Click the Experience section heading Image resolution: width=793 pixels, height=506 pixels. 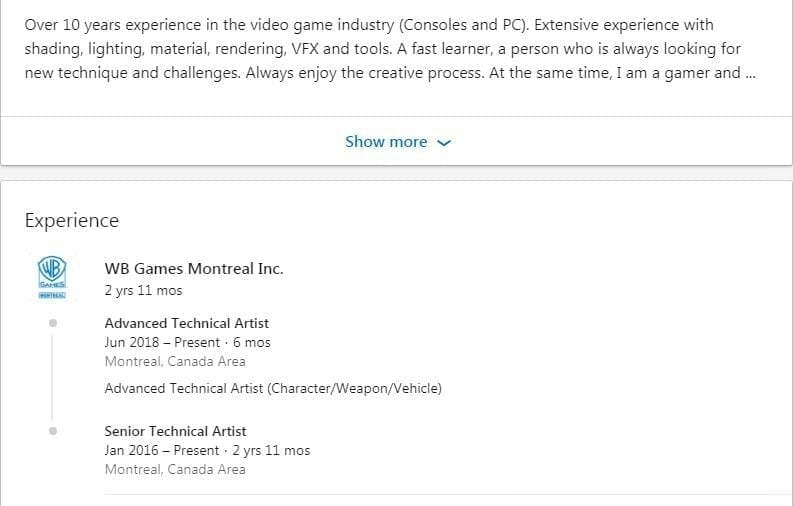click(72, 221)
